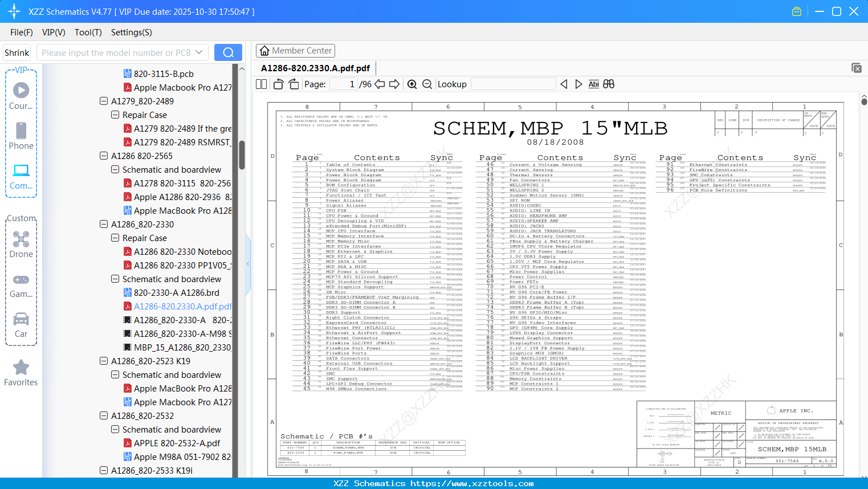868x489 pixels.
Task: Click the Abi text match icon
Action: coord(594,84)
